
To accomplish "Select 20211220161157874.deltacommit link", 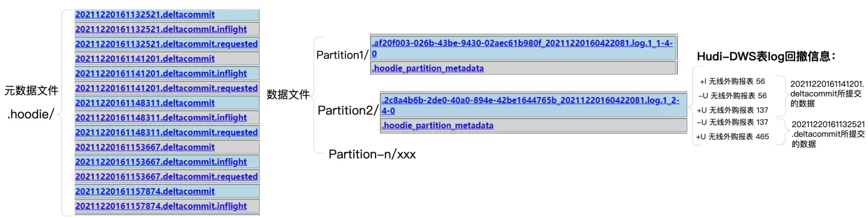I will coord(145,192).
